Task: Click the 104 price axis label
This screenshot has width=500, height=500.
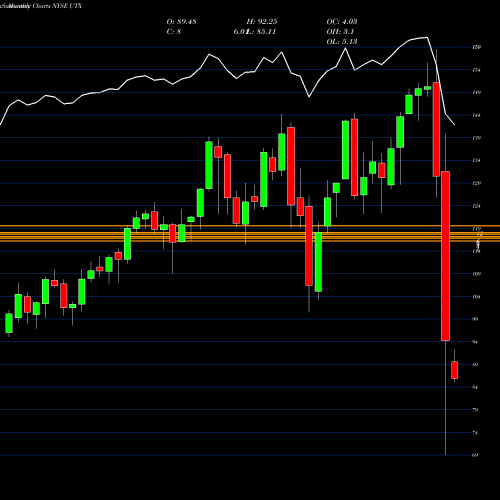Action: click(476, 297)
